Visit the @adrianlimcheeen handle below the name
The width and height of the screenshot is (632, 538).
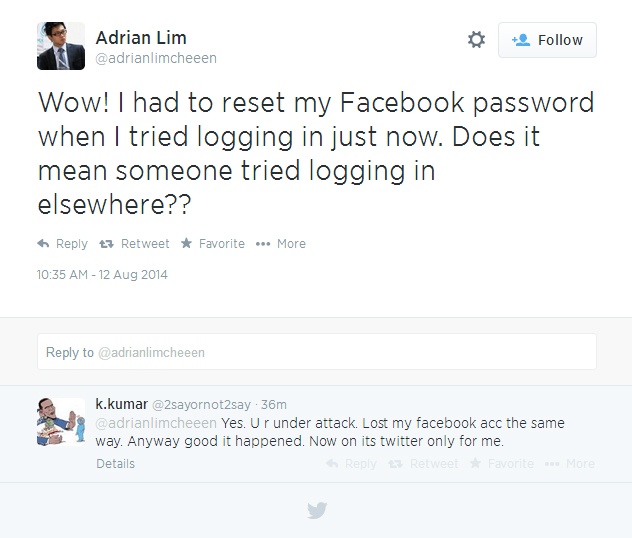pos(155,58)
